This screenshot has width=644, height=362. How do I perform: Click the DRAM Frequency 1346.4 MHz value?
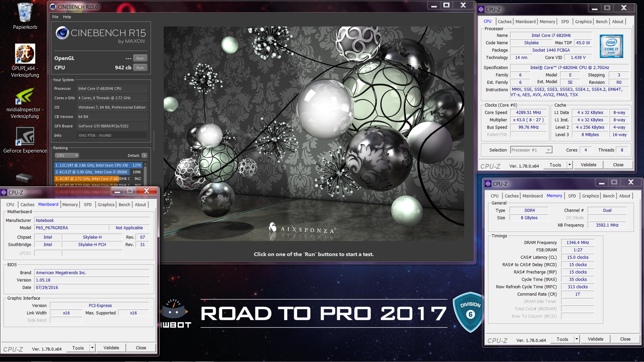pyautogui.click(x=578, y=243)
